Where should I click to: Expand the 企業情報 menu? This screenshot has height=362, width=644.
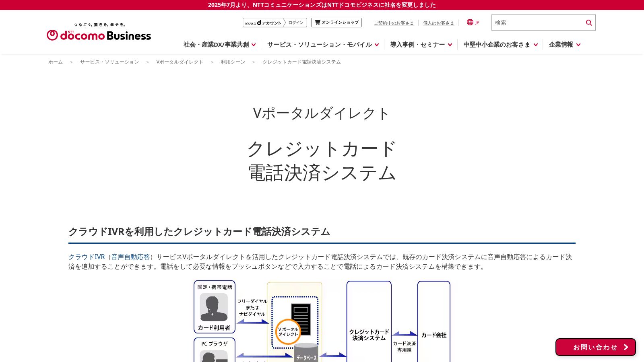pyautogui.click(x=565, y=45)
